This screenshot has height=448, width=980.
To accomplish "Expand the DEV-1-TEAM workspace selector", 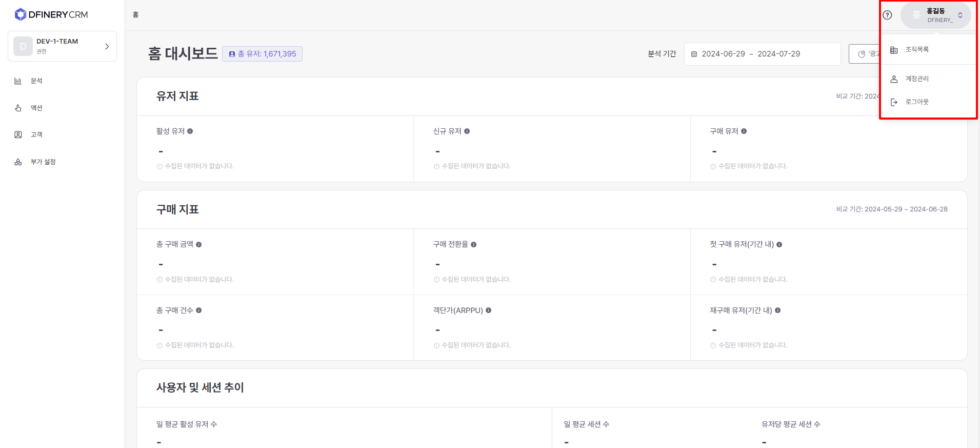I will [x=62, y=46].
